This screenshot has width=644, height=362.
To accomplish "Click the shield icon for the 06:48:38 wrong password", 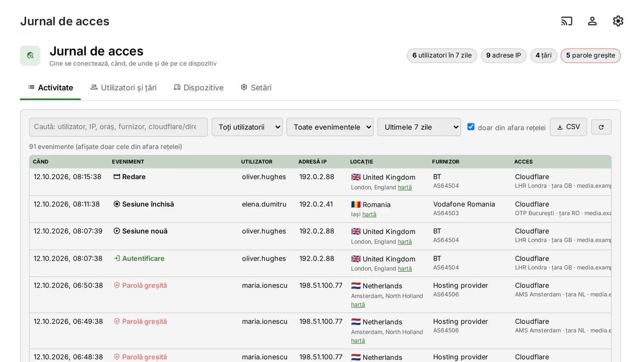I will [x=117, y=357].
